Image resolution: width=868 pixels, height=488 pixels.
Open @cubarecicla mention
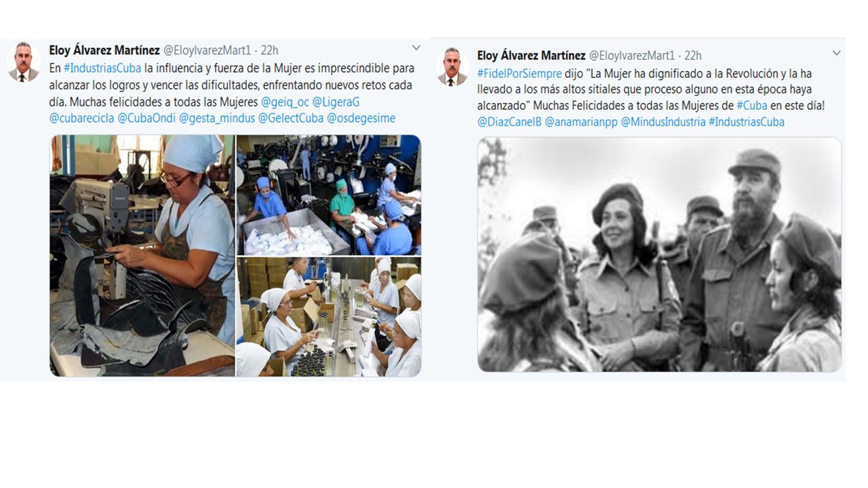tap(82, 118)
